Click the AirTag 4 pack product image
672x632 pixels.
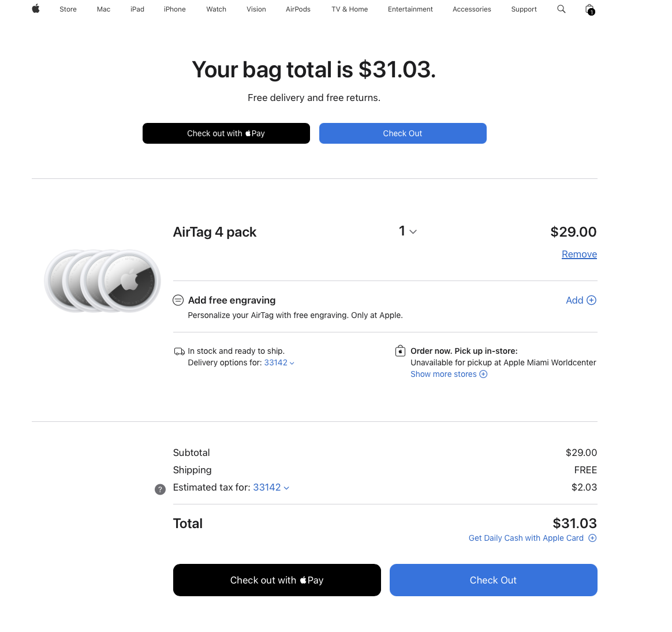(103, 281)
